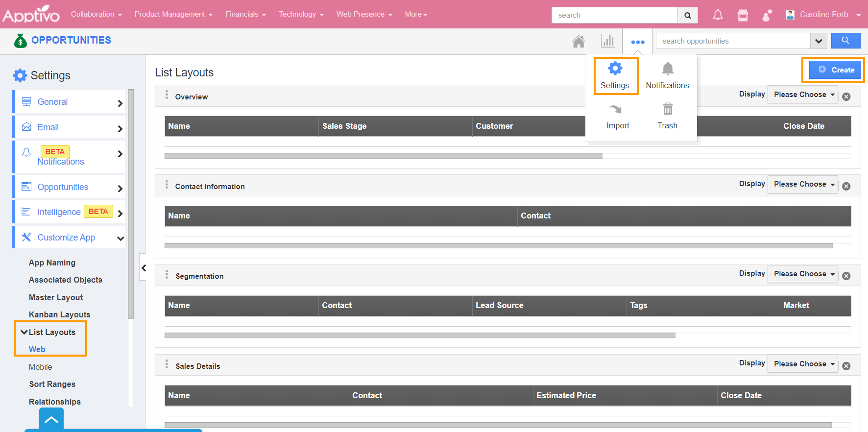The height and width of the screenshot is (432, 868).
Task: Select Web under List Layouts
Action: pos(37,349)
